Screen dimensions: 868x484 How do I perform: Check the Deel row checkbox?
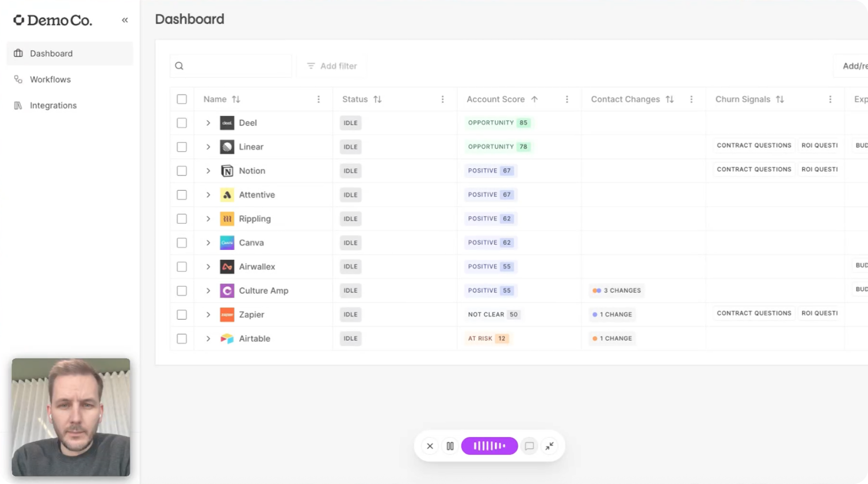182,123
